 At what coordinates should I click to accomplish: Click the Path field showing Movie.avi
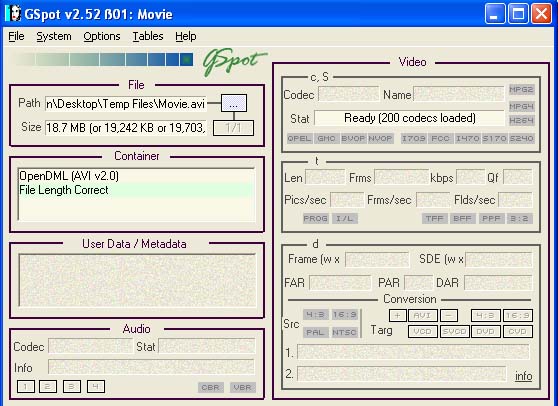[126, 104]
